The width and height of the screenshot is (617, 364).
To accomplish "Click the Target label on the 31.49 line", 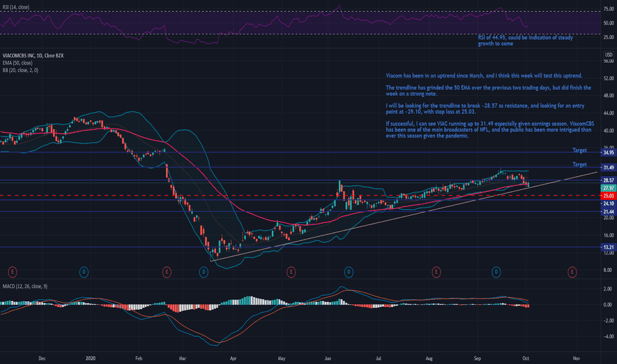I will pos(580,165).
